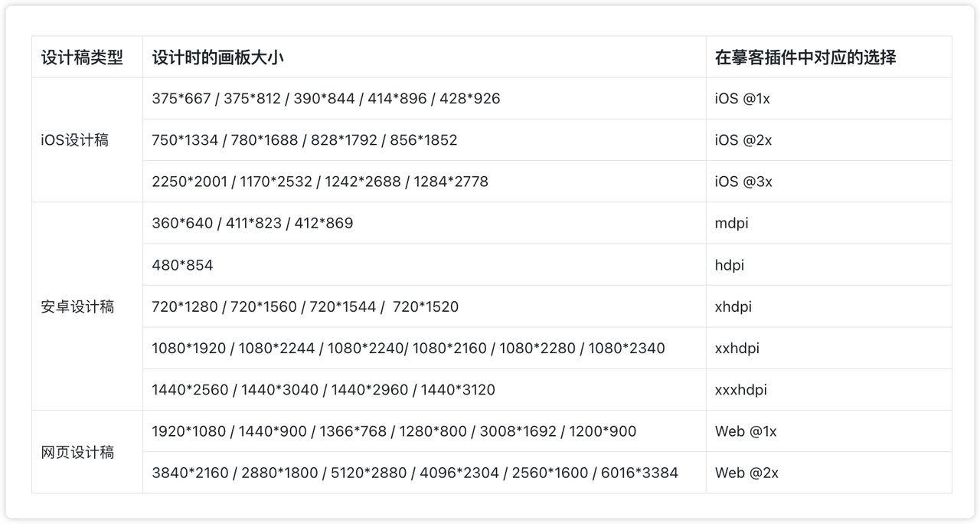The width and height of the screenshot is (980, 524).
Task: Click the iOS @3x cell
Action: 743,182
